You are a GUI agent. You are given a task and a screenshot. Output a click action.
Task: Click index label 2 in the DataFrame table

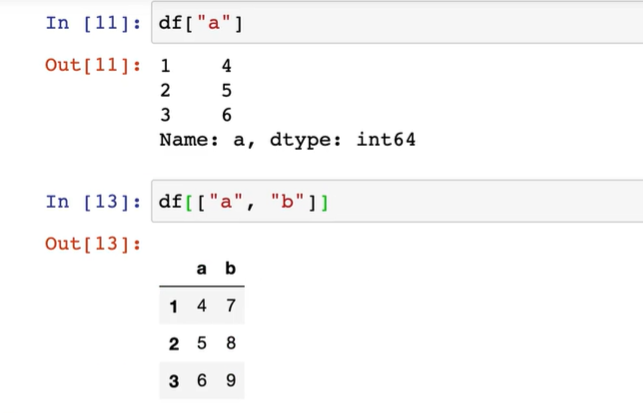click(x=173, y=344)
